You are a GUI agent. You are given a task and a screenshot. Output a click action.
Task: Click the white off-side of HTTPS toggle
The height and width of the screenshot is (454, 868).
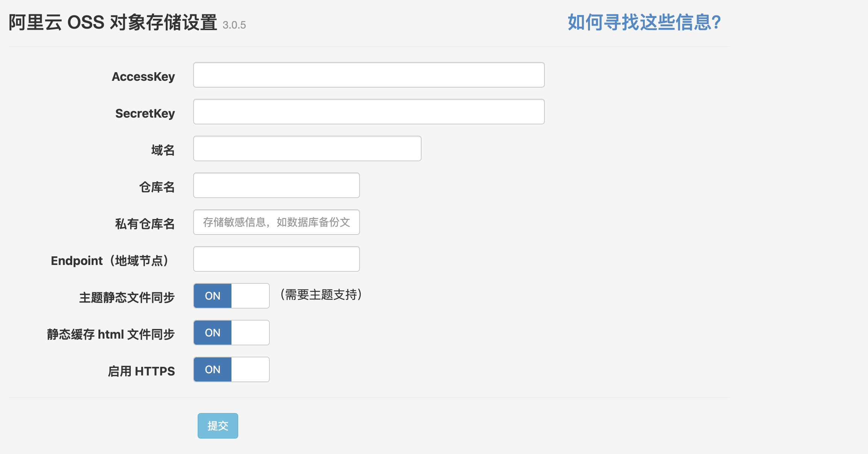250,369
